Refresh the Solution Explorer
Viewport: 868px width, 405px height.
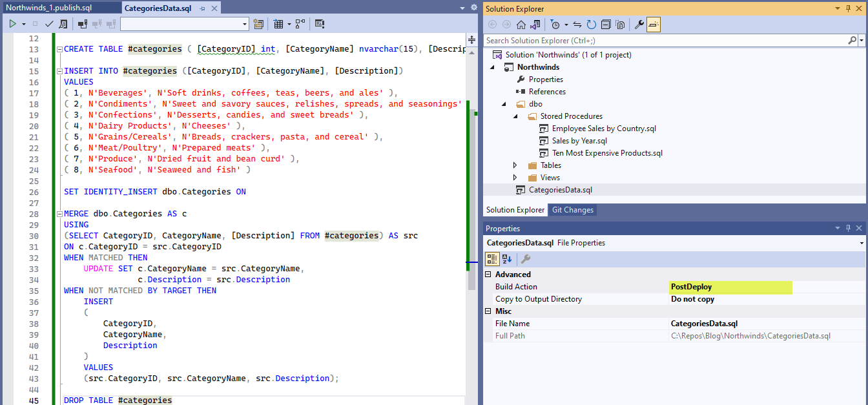click(592, 24)
